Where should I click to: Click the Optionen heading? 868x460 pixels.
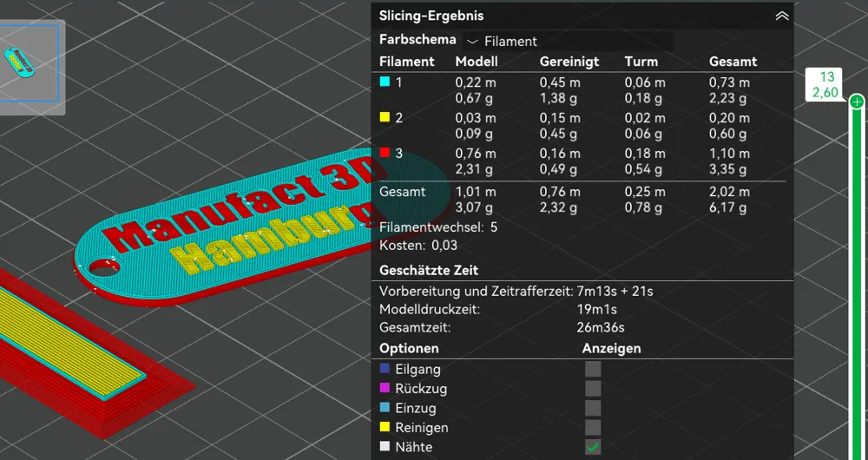click(409, 348)
